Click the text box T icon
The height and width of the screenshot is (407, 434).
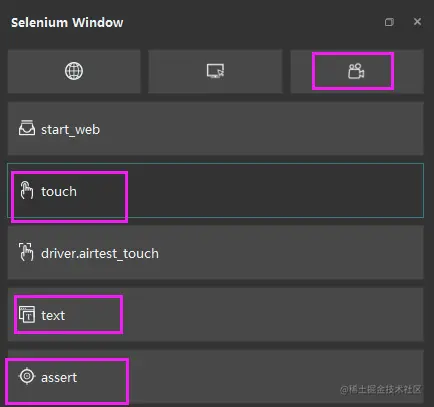pyautogui.click(x=27, y=314)
